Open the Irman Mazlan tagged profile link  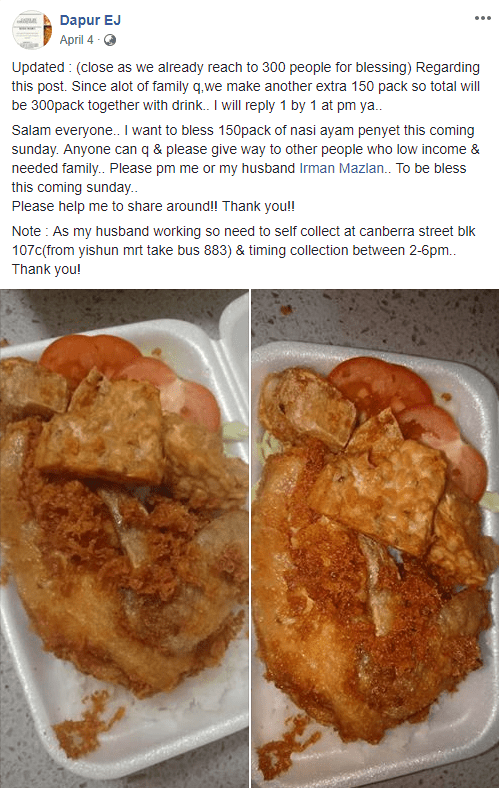[x=342, y=168]
